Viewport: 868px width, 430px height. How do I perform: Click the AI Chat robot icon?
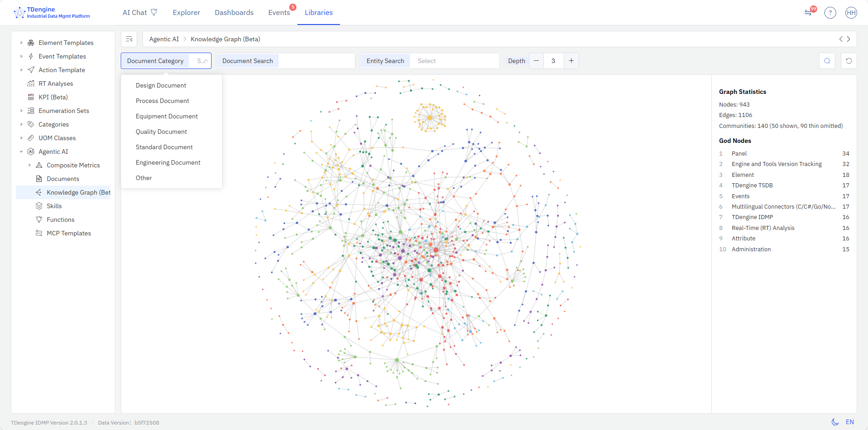point(154,12)
